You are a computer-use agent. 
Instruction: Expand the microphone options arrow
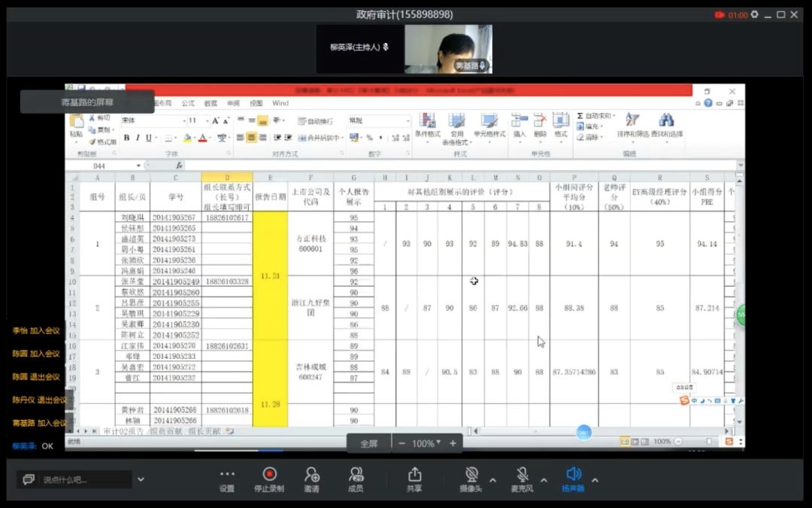pyautogui.click(x=544, y=480)
